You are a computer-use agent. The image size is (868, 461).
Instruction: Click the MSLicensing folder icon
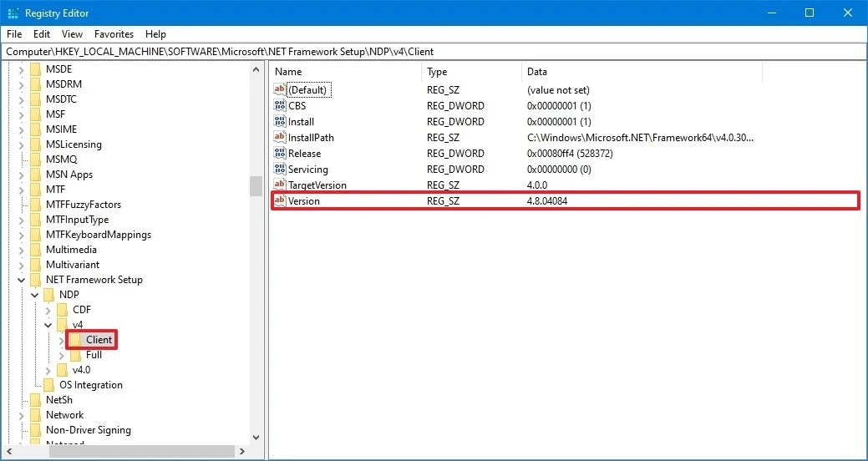pos(36,144)
